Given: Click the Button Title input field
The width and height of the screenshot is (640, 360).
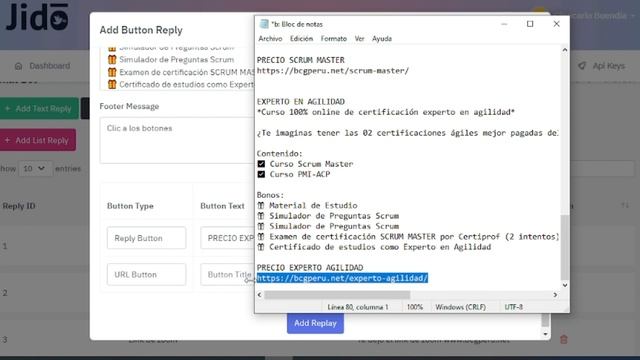Looking at the screenshot, I should (x=227, y=275).
